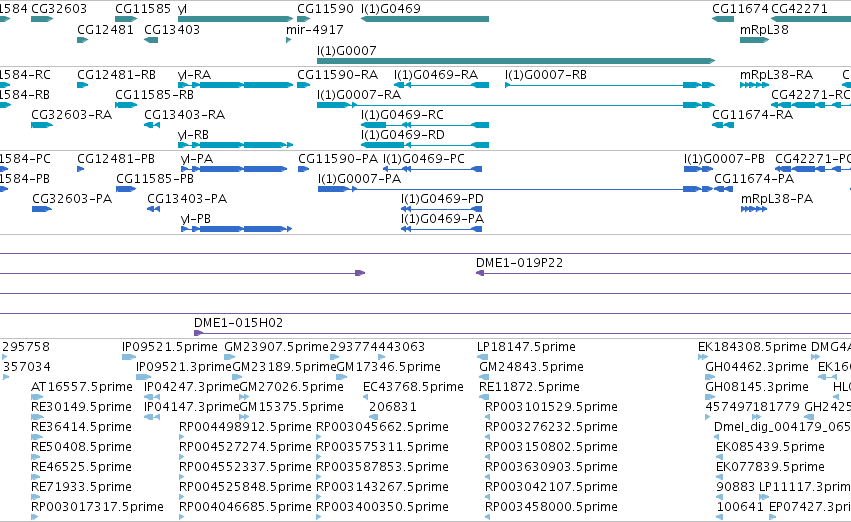Select protein mRpL38-PA
Screen dimensions: 851x522
coord(777,199)
